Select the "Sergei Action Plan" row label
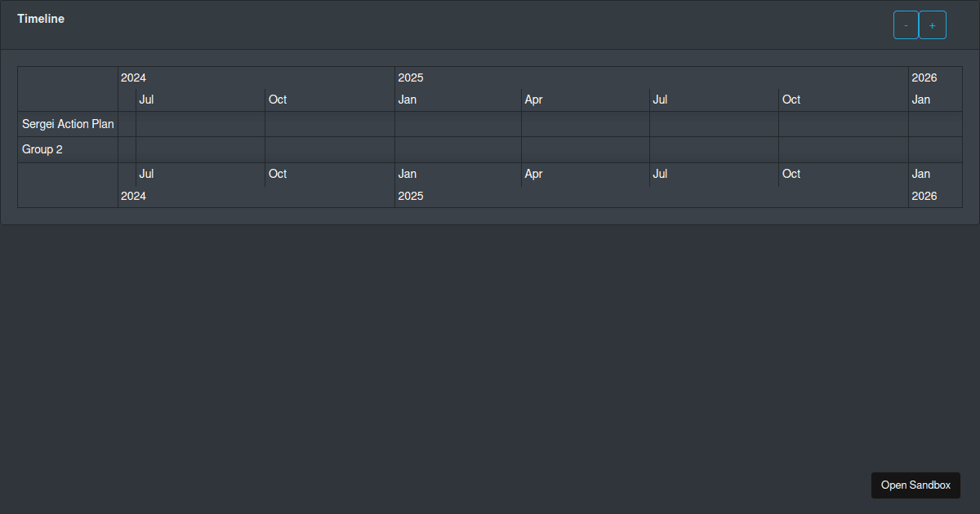Viewport: 980px width, 514px height. pyautogui.click(x=68, y=124)
